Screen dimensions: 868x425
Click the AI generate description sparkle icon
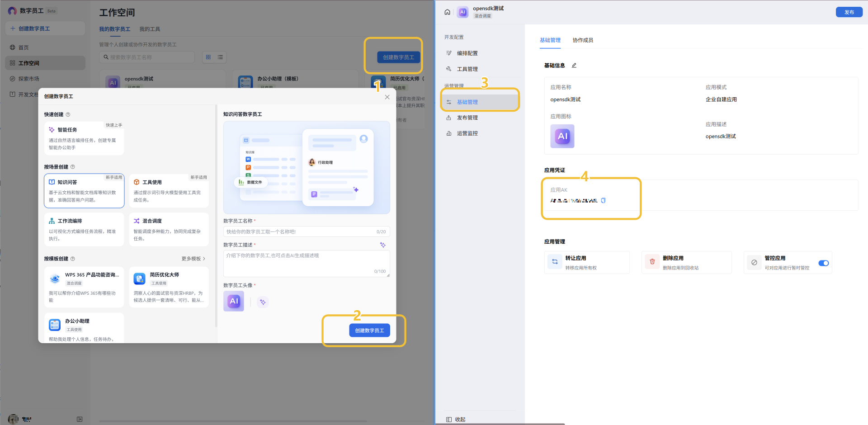(x=383, y=245)
